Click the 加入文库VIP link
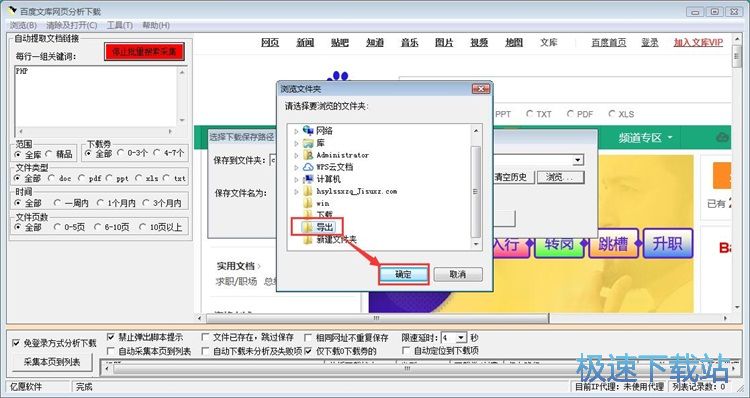The height and width of the screenshot is (398, 750). pyautogui.click(x=698, y=42)
